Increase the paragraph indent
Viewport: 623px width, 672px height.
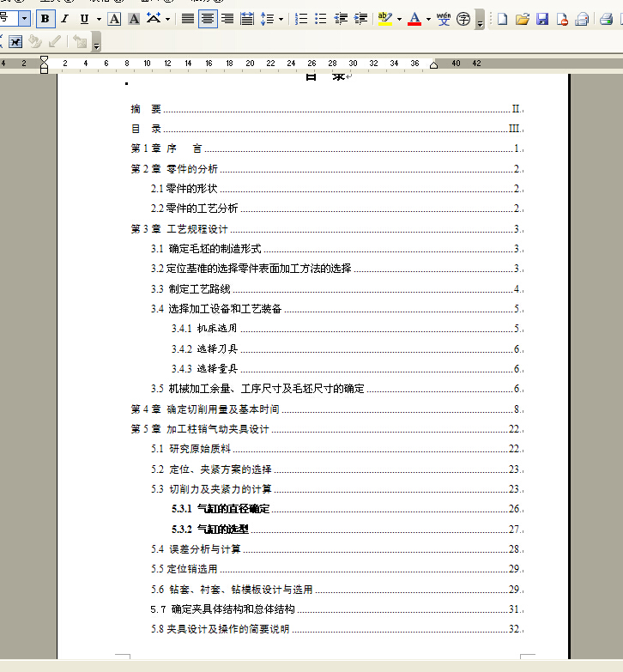click(360, 19)
